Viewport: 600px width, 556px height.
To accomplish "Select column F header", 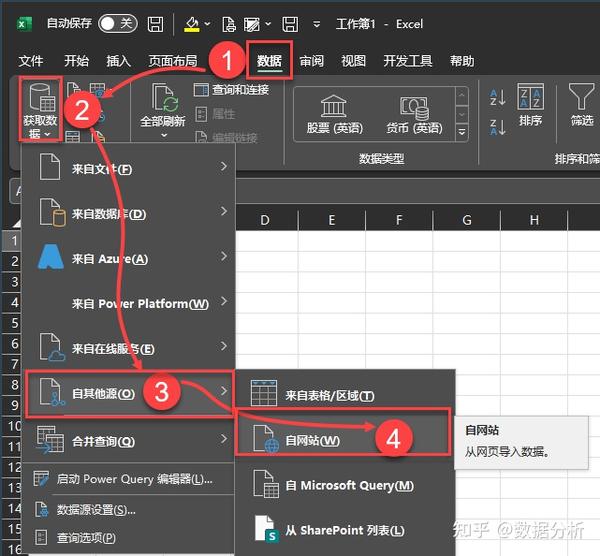I will (399, 220).
